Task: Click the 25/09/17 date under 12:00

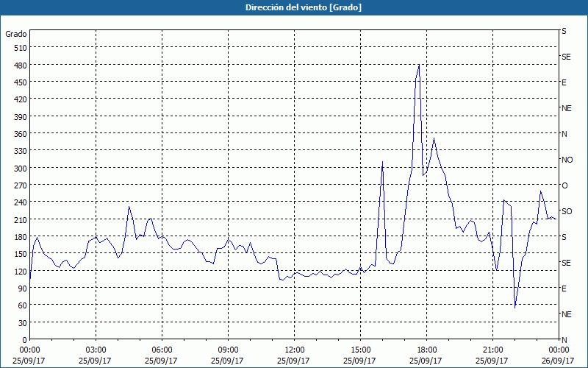Action: click(x=293, y=361)
